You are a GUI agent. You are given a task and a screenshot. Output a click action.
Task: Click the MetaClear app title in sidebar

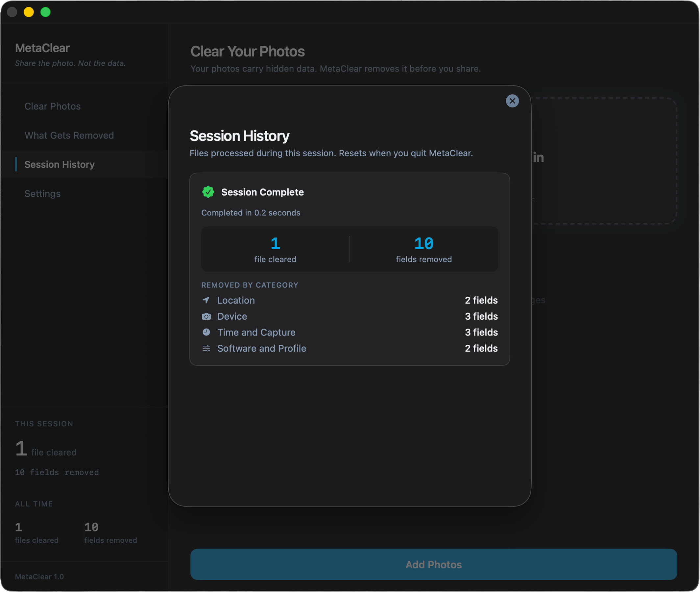coord(42,48)
